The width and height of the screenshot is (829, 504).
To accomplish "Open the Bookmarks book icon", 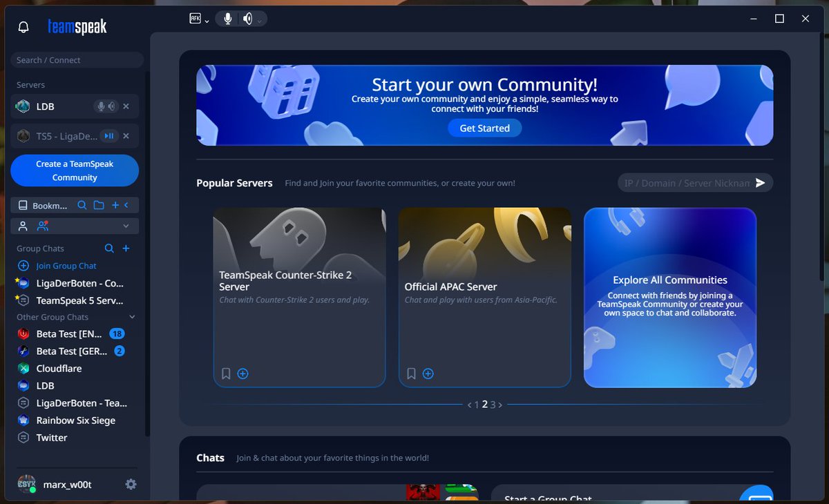I will point(23,205).
